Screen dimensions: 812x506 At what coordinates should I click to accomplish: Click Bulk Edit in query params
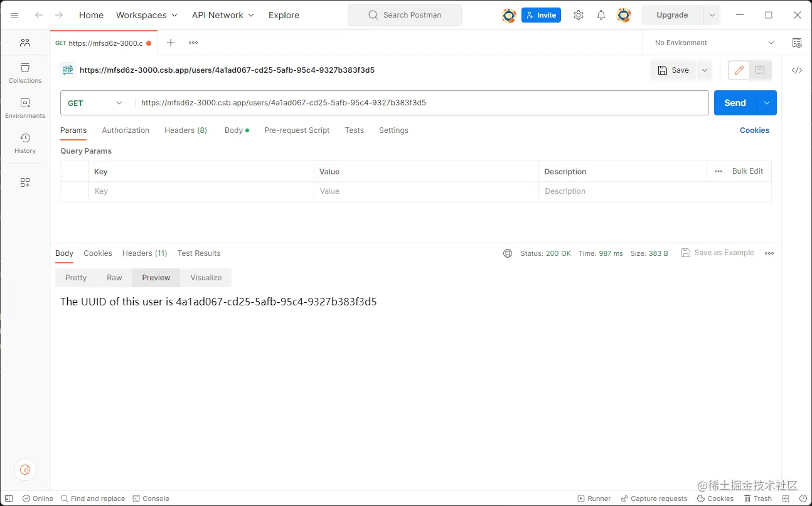[747, 171]
